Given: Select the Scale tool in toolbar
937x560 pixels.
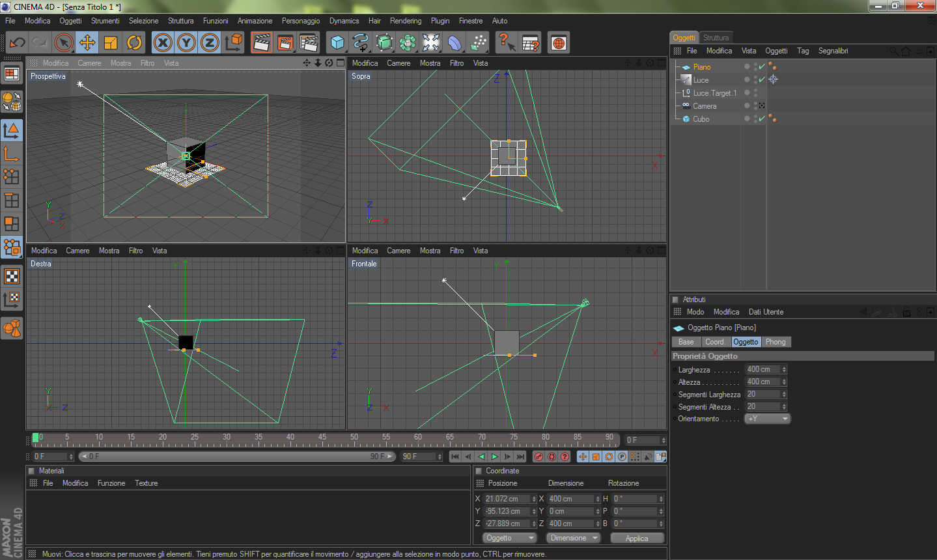Looking at the screenshot, I should tap(111, 43).
